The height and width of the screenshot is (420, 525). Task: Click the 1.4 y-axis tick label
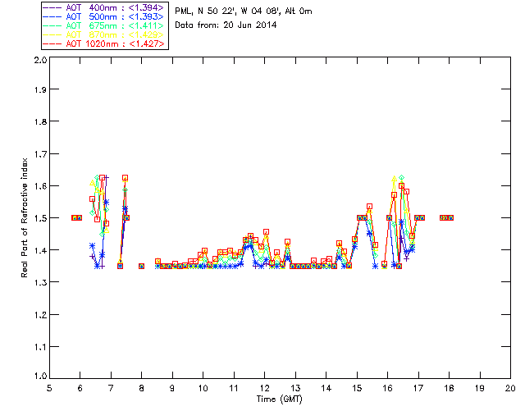pos(40,250)
